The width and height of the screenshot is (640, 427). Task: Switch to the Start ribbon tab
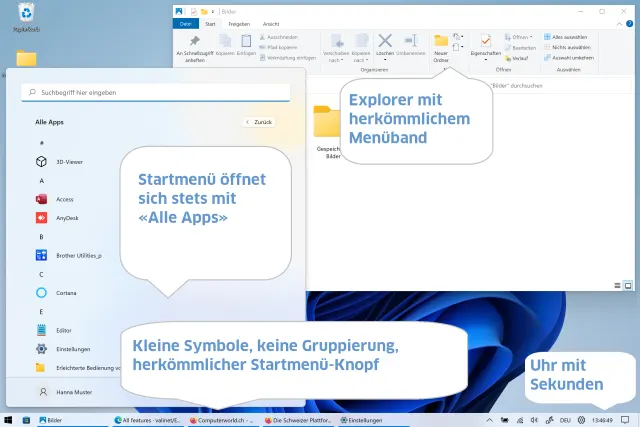click(x=210, y=24)
